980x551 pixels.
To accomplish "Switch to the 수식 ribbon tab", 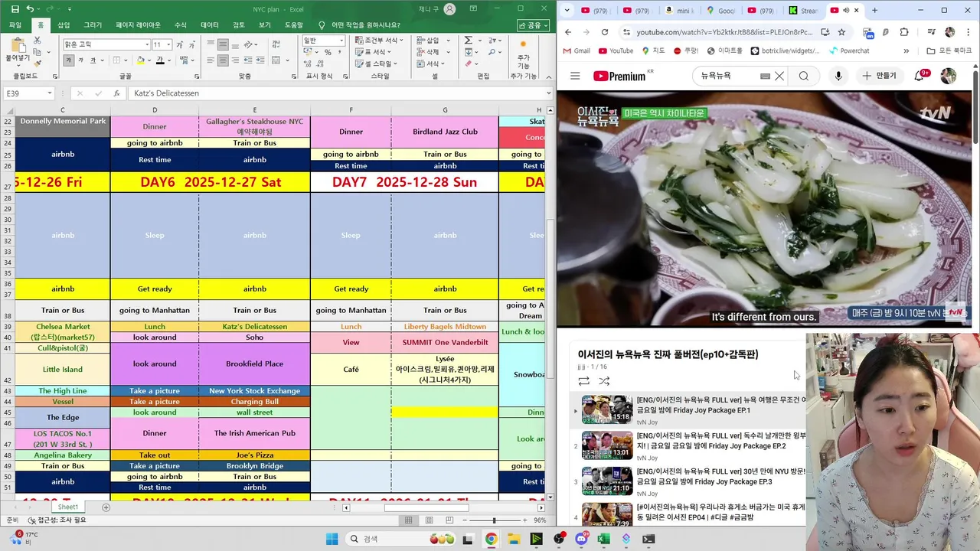I will pos(180,25).
